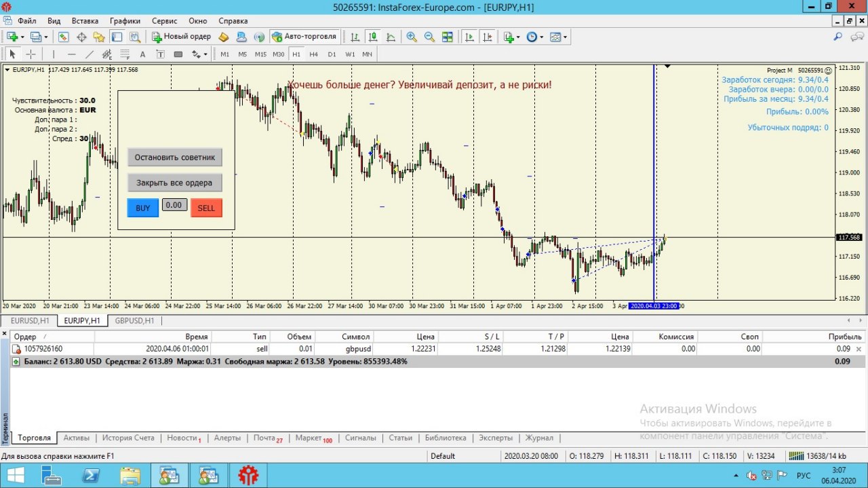Tile chart windows icon
This screenshot has height=488, width=868.
point(447,37)
